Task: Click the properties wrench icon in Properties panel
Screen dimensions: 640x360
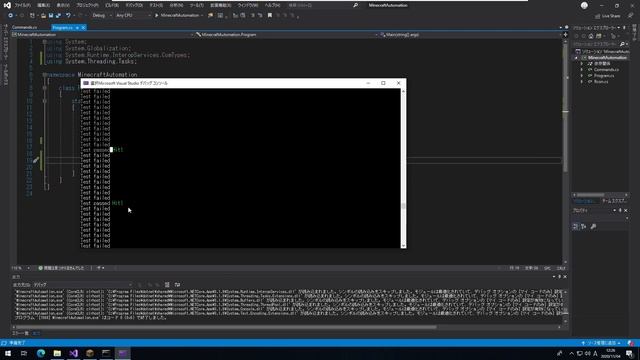Action: 593,227
